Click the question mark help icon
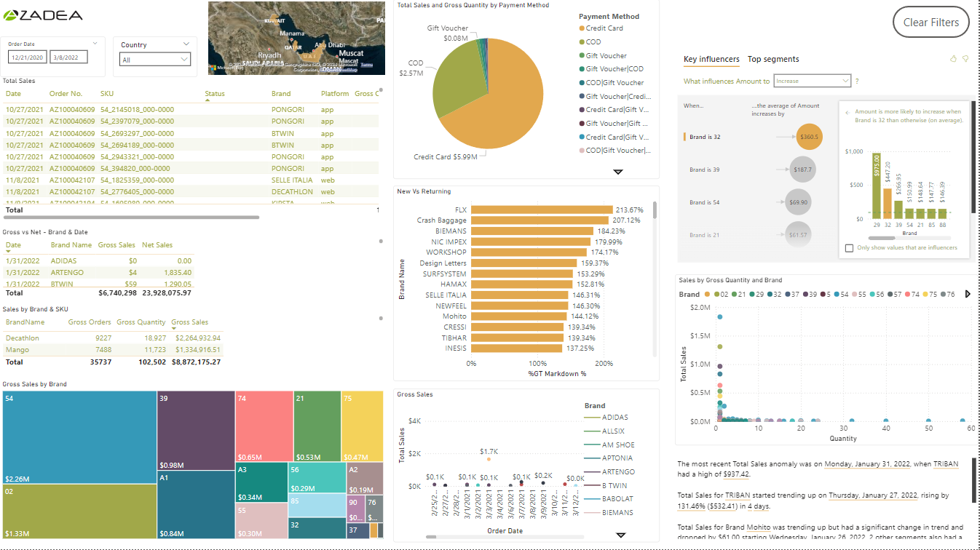980x550 pixels. click(x=857, y=81)
